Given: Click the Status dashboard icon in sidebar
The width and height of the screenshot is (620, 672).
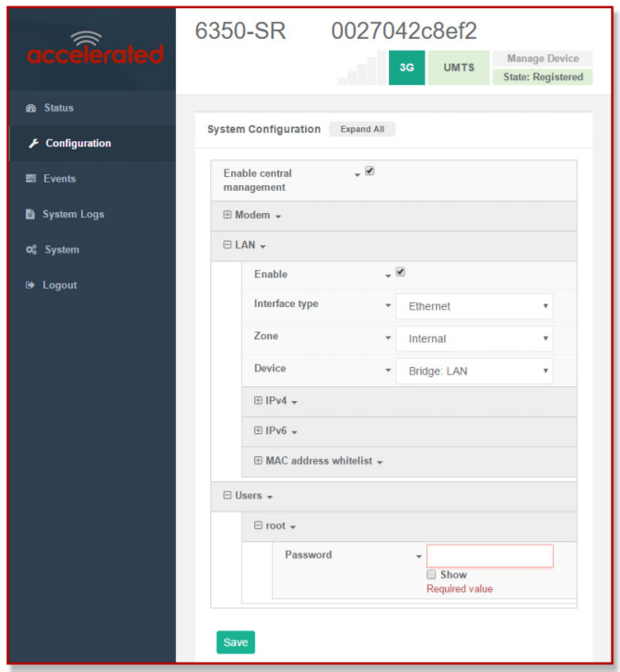Looking at the screenshot, I should [x=30, y=109].
